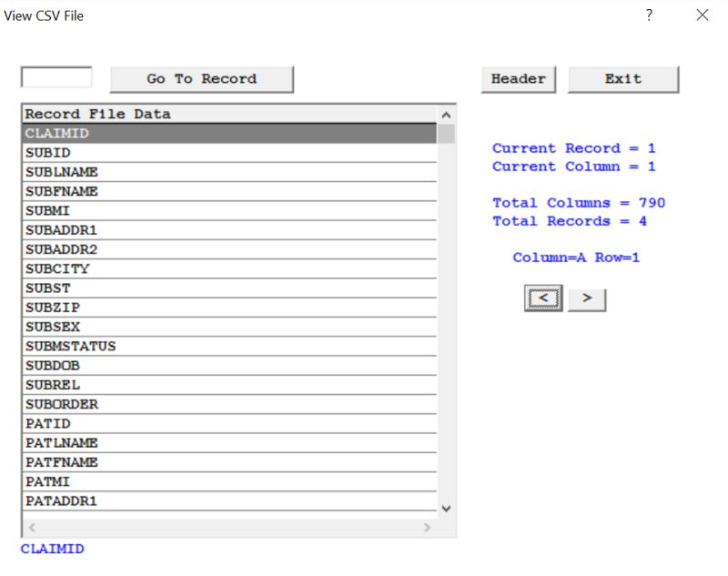Select the SUBID field entry
Image resolution: width=728 pixels, height=576 pixels.
click(x=136, y=152)
